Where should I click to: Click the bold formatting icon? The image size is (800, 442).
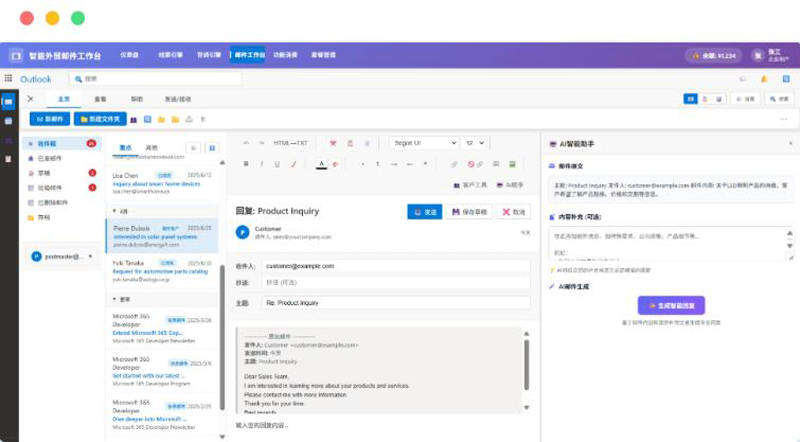coord(247,164)
